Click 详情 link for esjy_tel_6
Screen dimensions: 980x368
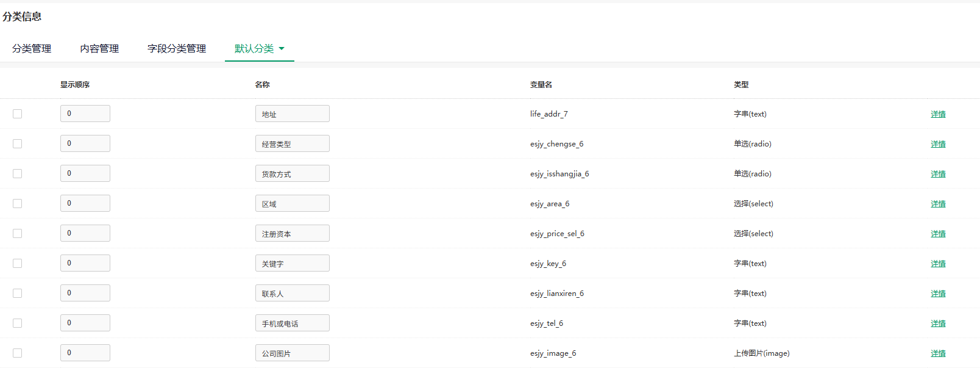[938, 323]
